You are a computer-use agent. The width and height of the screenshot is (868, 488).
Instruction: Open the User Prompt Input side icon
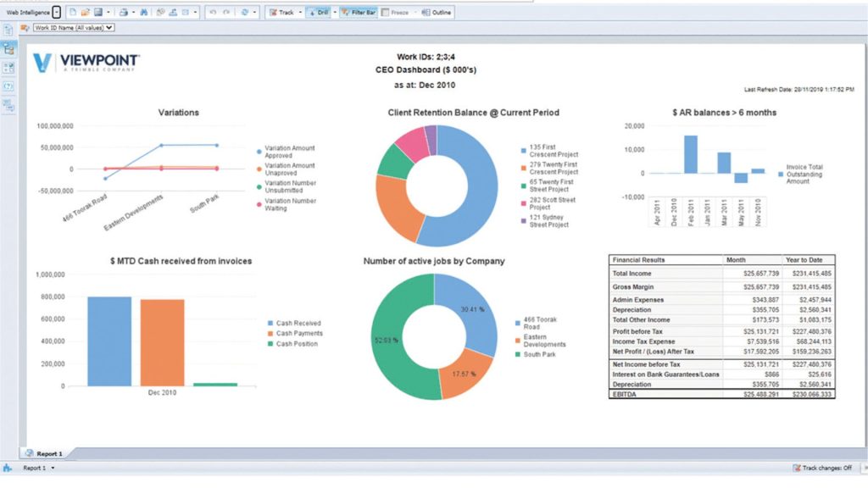pyautogui.click(x=8, y=86)
